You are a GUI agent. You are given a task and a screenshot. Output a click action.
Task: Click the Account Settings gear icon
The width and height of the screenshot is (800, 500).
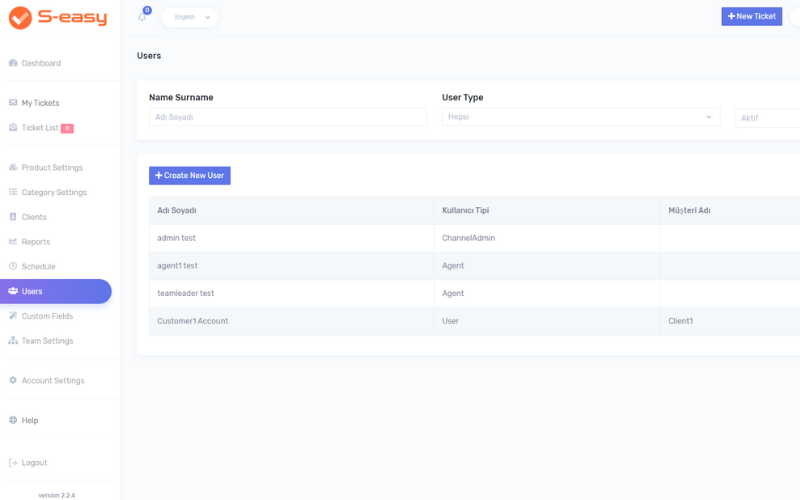13,380
